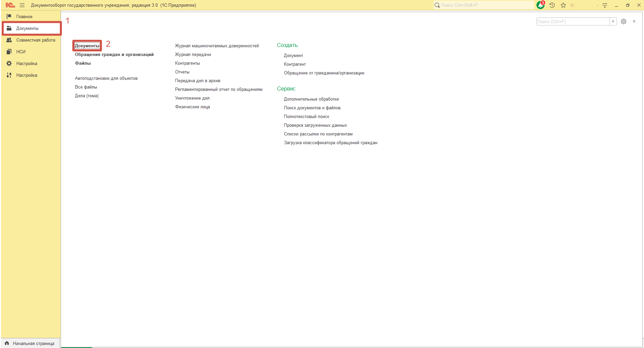The height and width of the screenshot is (348, 644).
Task: Open Полнотекстовый поиск service
Action: click(306, 116)
